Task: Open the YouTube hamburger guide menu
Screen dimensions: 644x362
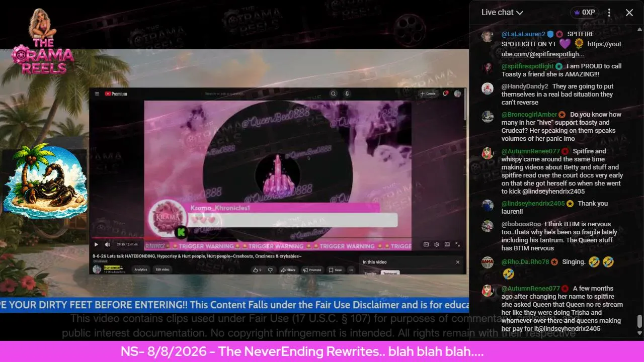Action: 97,94
